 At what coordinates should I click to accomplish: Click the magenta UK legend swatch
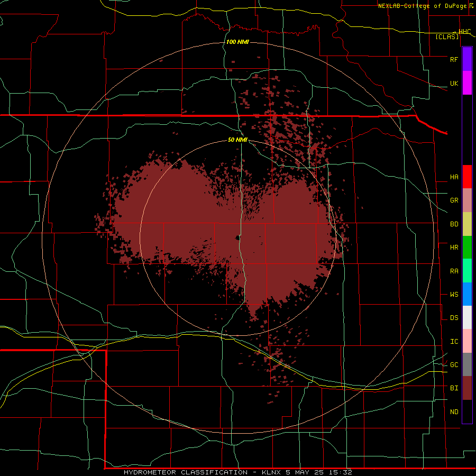coord(467,83)
